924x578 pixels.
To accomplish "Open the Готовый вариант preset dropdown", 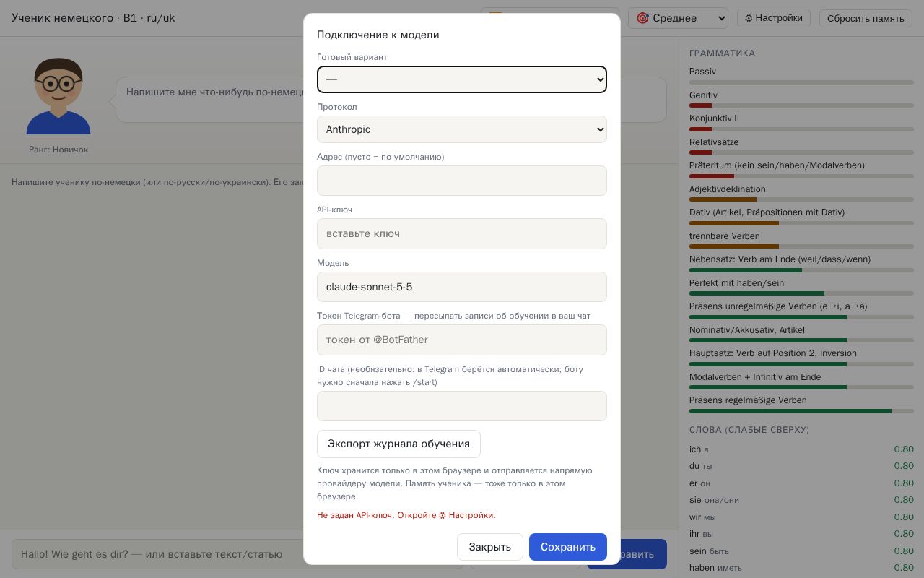I will tap(462, 79).
